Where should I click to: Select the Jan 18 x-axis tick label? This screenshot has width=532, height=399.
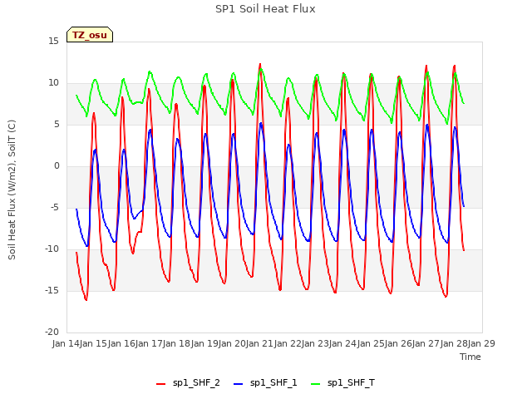tap(176, 343)
